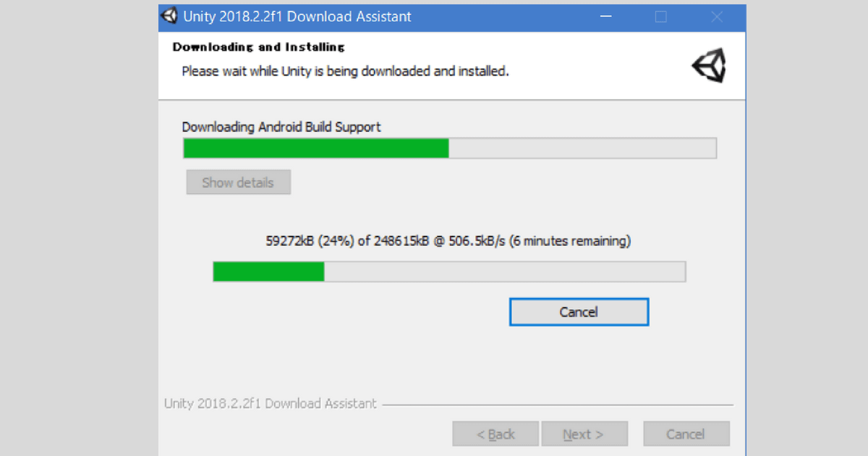Close the Unity Download Assistant window
The height and width of the screenshot is (456, 868).
[717, 17]
